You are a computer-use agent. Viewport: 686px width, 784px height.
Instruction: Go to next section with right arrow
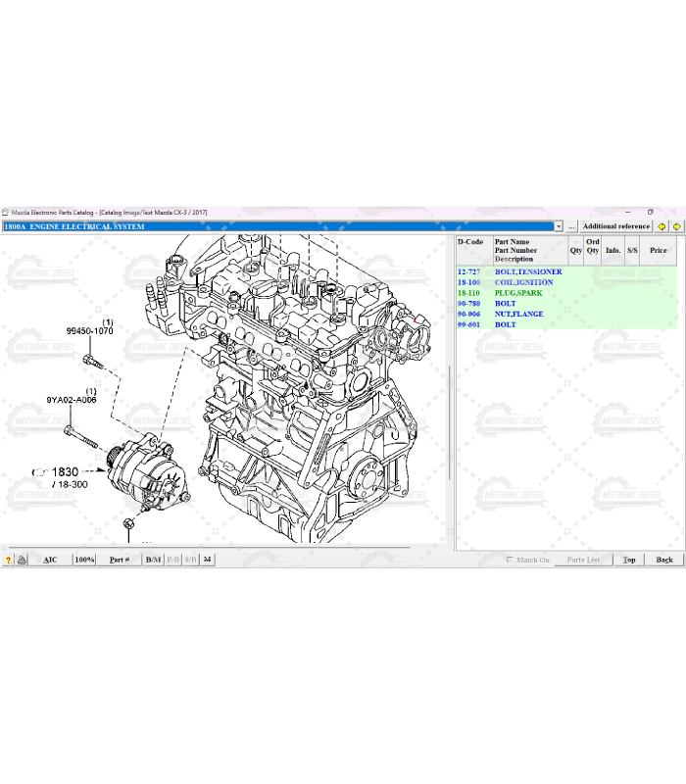click(676, 226)
